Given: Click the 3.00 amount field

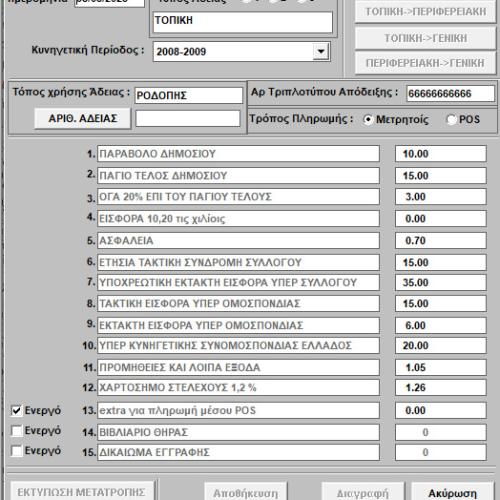Looking at the screenshot, I should pos(441,197).
